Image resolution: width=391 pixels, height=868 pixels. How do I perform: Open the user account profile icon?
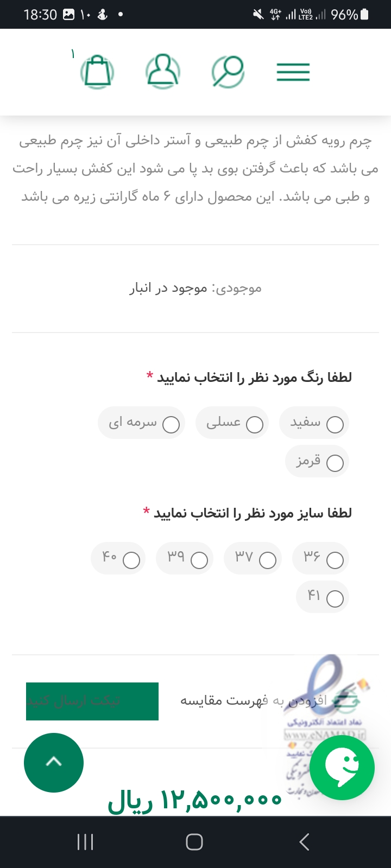(162, 72)
